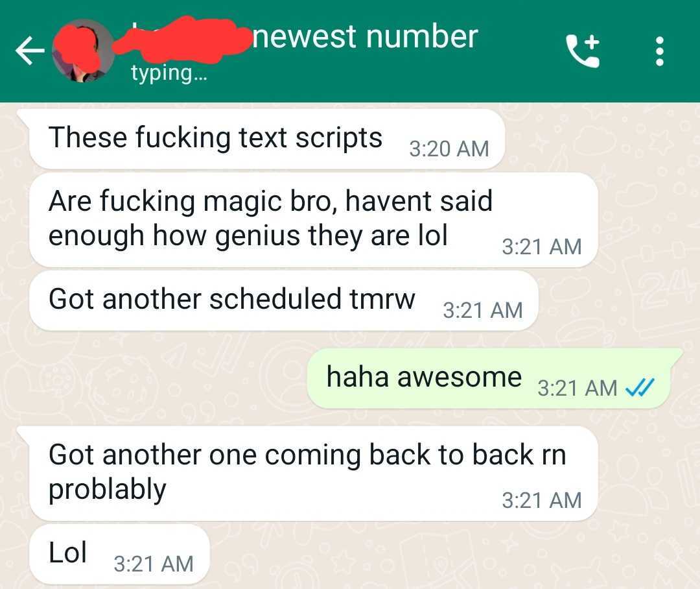Start a call with the phone-plus icon
700x589 pixels.
pos(583,51)
